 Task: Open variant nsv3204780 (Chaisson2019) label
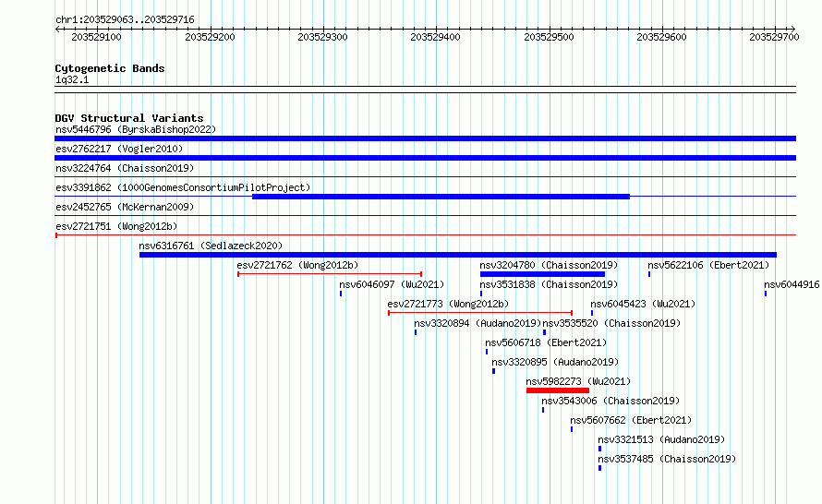(x=549, y=265)
